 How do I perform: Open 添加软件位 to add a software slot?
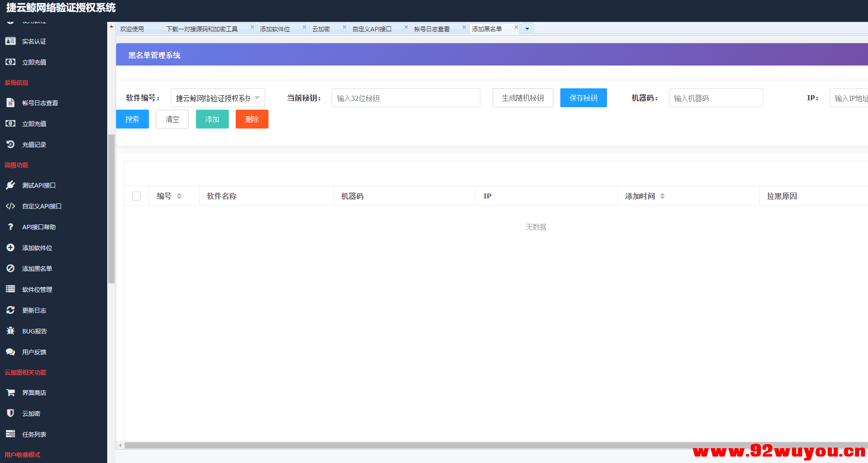click(x=39, y=248)
